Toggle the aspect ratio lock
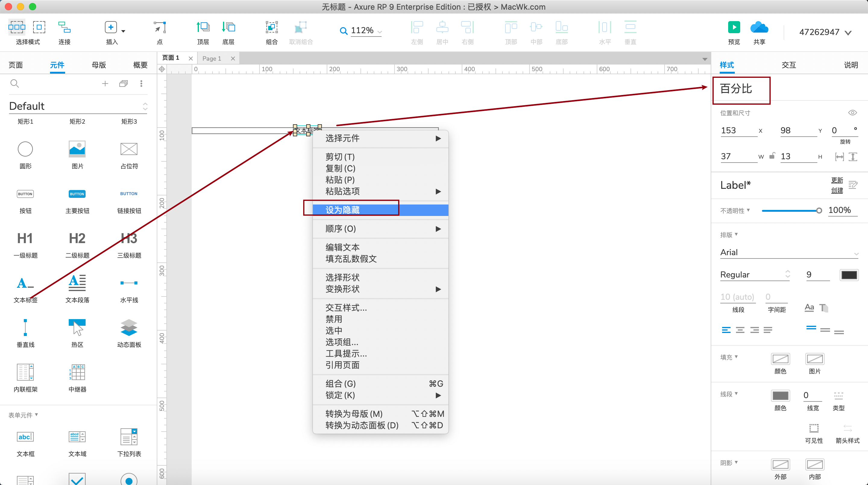The width and height of the screenshot is (868, 485). pyautogui.click(x=772, y=155)
